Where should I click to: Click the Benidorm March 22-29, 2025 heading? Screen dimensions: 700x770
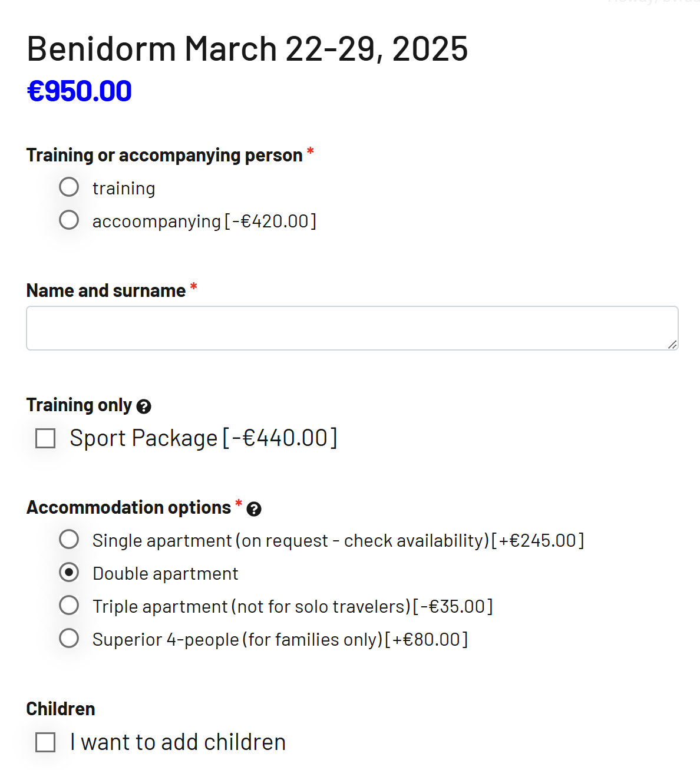[247, 48]
